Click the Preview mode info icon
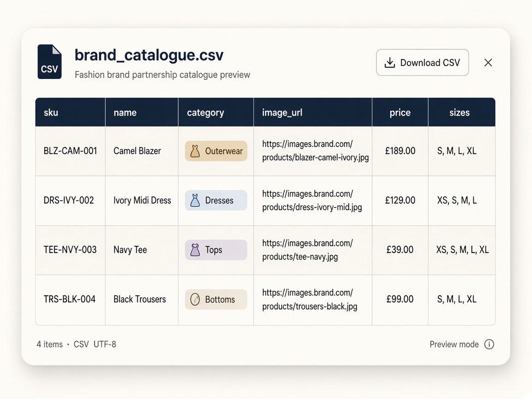Image resolution: width=532 pixels, height=399 pixels. pyautogui.click(x=489, y=344)
